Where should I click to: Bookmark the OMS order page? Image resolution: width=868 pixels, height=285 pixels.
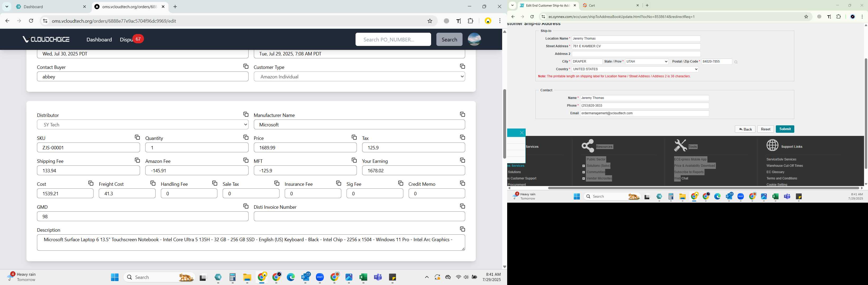pyautogui.click(x=430, y=21)
